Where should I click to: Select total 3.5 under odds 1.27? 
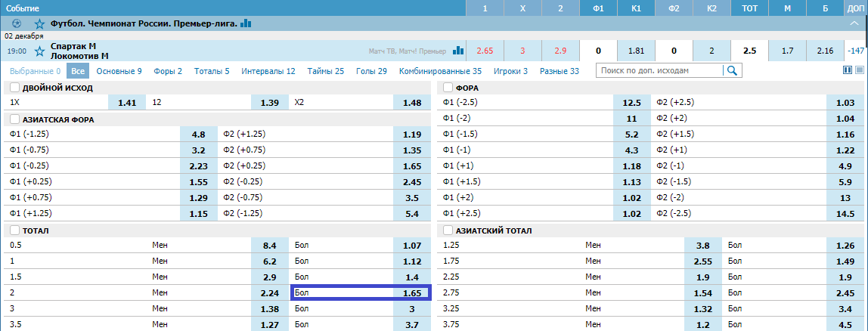(x=270, y=324)
